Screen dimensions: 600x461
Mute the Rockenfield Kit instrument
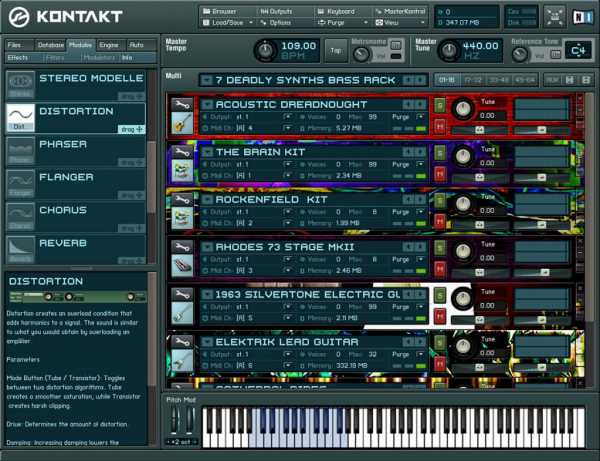pos(440,221)
